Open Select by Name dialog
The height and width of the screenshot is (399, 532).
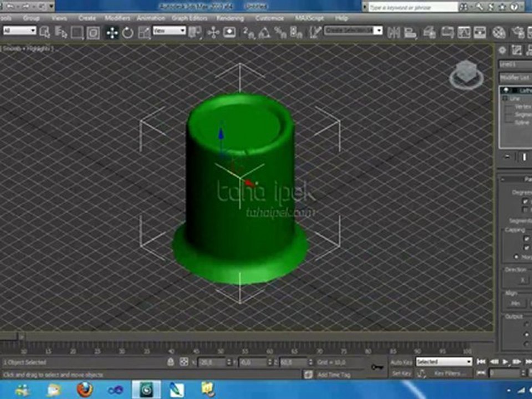pos(61,33)
